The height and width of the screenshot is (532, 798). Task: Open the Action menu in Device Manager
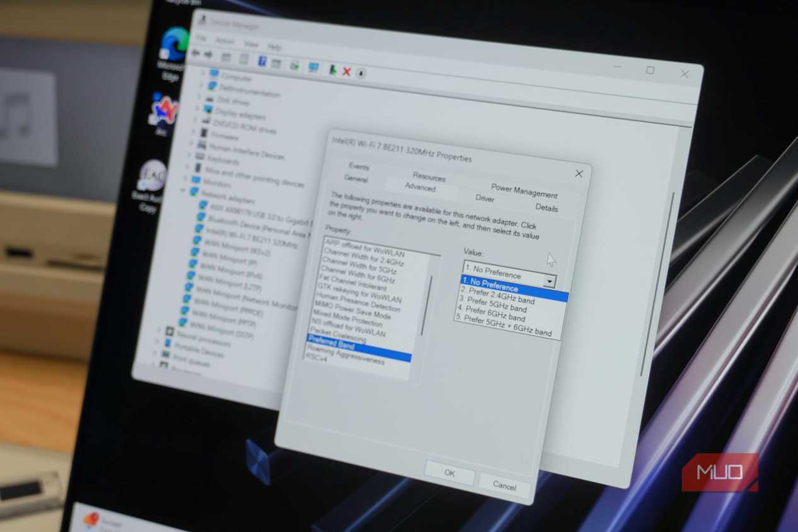224,41
